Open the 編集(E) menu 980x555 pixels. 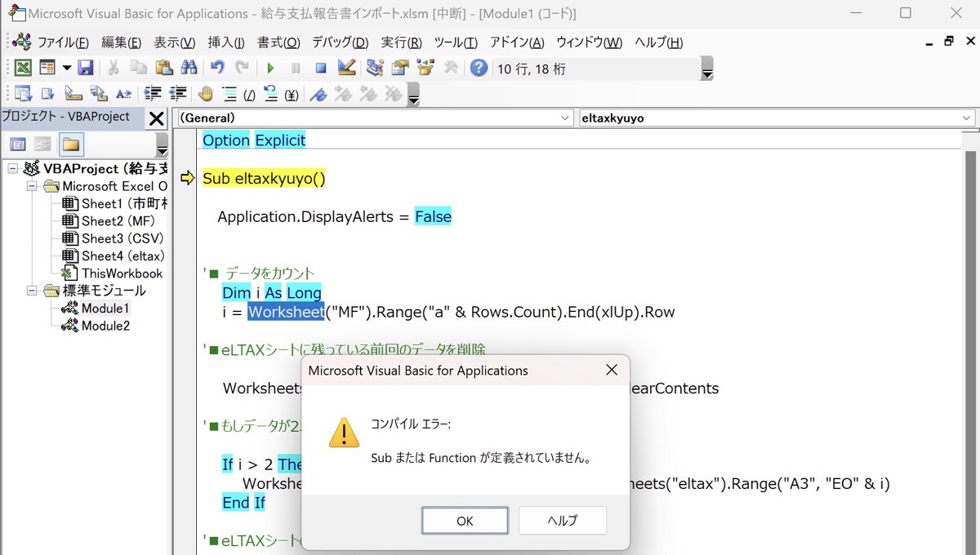(x=121, y=42)
